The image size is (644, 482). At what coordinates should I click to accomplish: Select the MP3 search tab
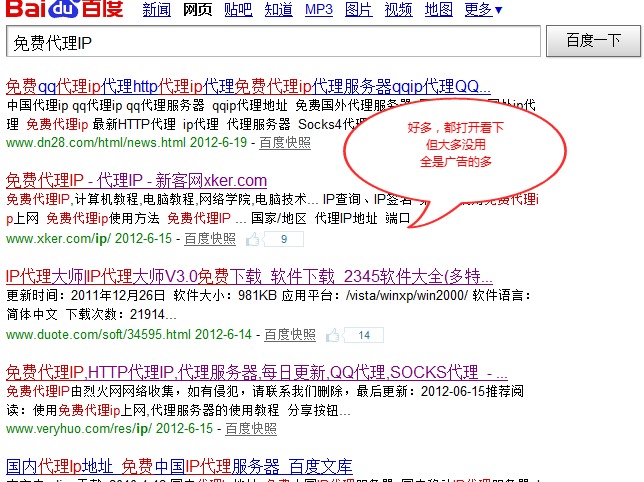click(x=318, y=10)
